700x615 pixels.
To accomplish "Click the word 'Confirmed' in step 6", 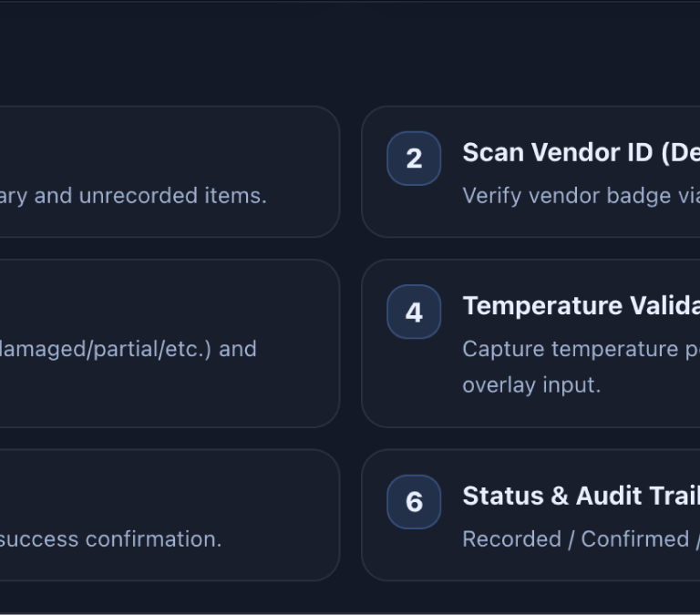I will point(634,538).
